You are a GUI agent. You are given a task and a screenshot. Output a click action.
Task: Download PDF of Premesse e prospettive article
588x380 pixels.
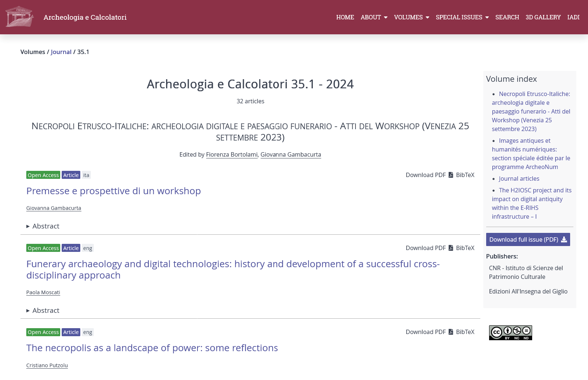point(429,175)
